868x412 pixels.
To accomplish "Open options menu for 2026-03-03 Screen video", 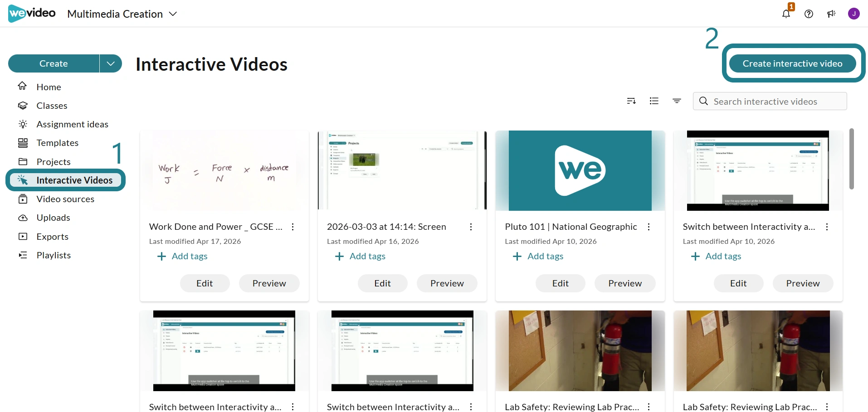I will coord(471,227).
